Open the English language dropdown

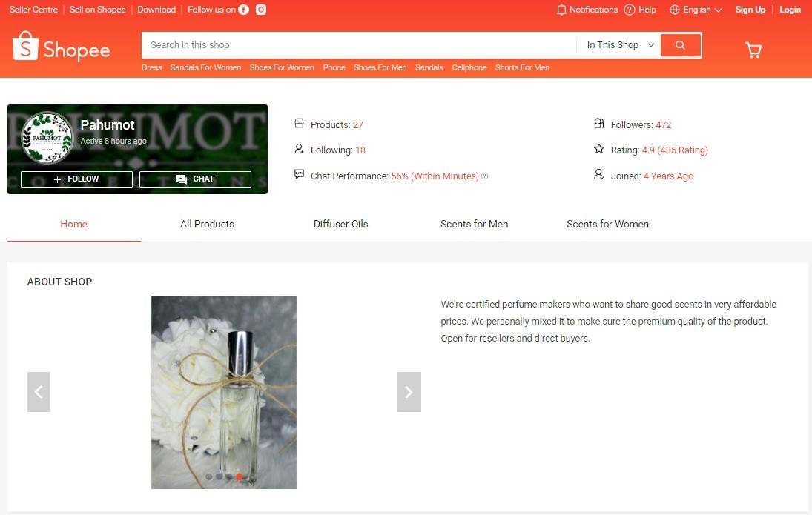point(696,10)
